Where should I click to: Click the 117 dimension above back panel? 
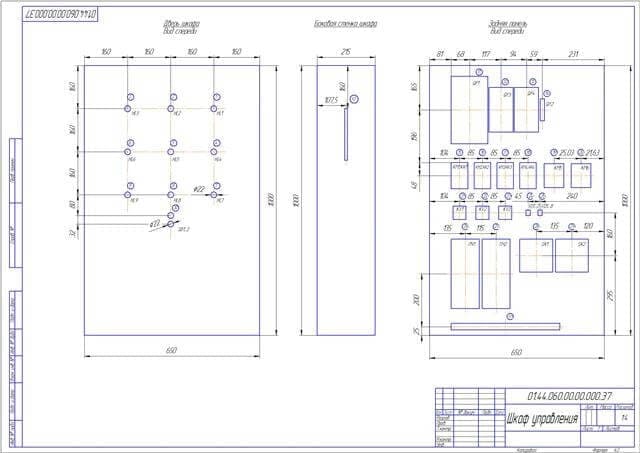pos(485,54)
